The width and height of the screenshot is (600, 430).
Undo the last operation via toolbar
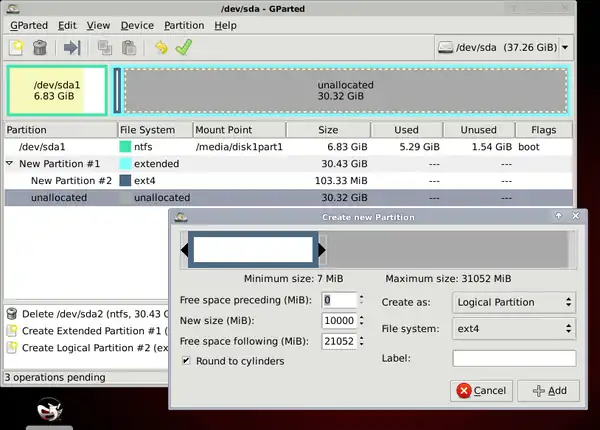(160, 47)
